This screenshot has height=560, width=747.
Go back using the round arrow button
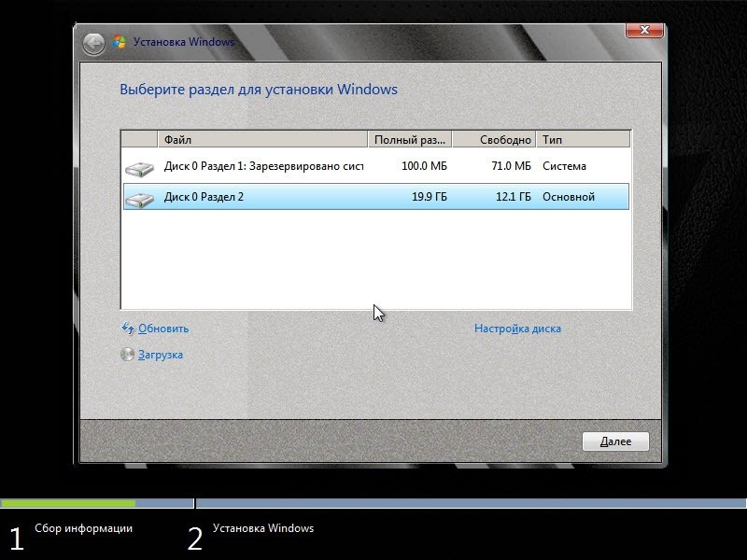pyautogui.click(x=93, y=44)
